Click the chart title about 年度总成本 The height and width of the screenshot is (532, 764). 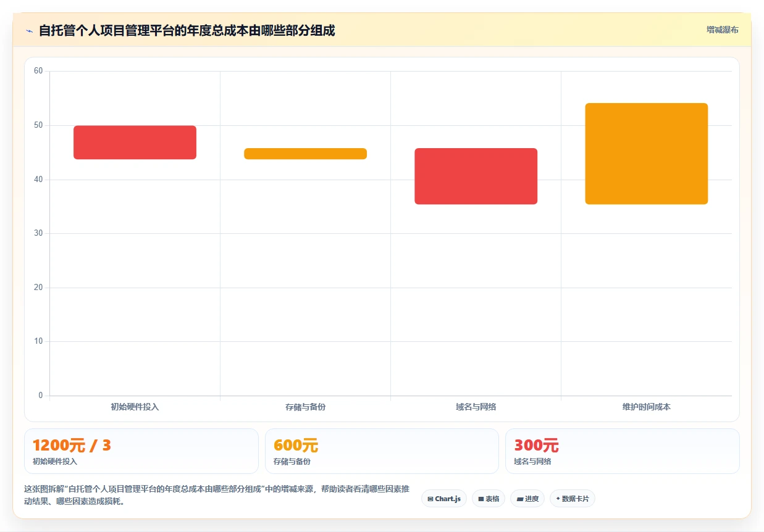[187, 31]
